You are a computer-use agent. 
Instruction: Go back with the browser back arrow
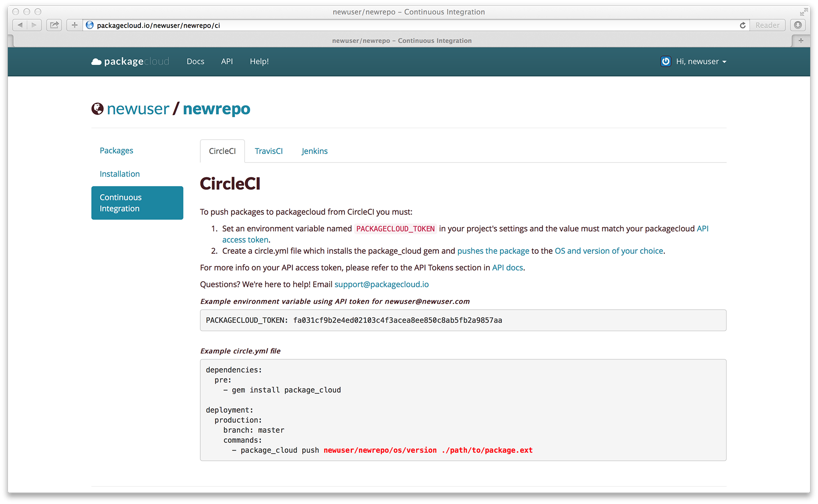tap(20, 25)
